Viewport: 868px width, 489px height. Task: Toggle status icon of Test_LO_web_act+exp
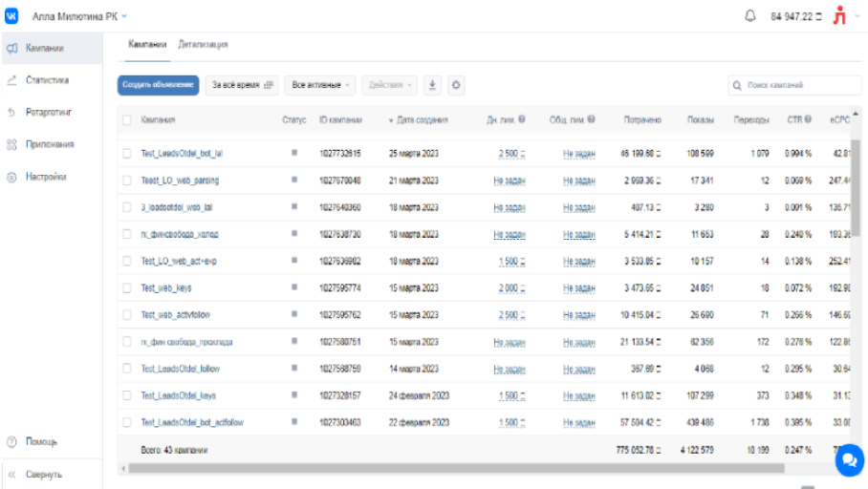[x=294, y=261]
